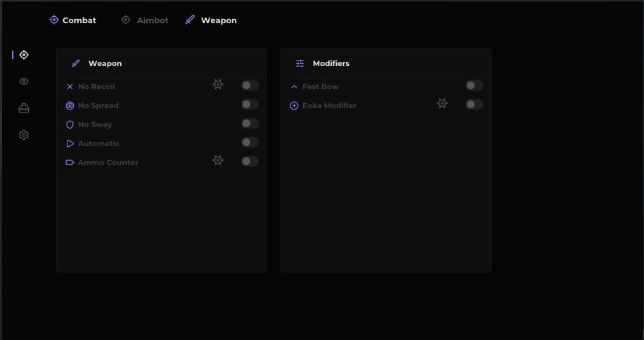Select the Combat heading label
The image size is (644, 340).
coord(79,20)
